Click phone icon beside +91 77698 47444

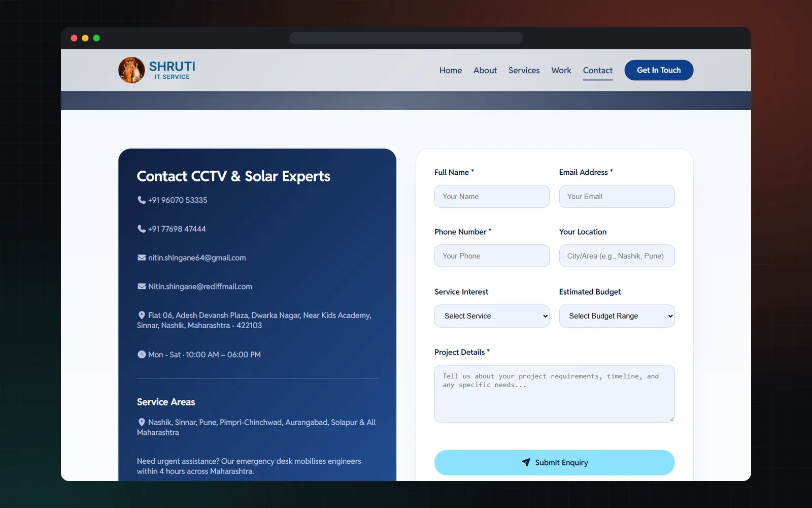point(142,229)
